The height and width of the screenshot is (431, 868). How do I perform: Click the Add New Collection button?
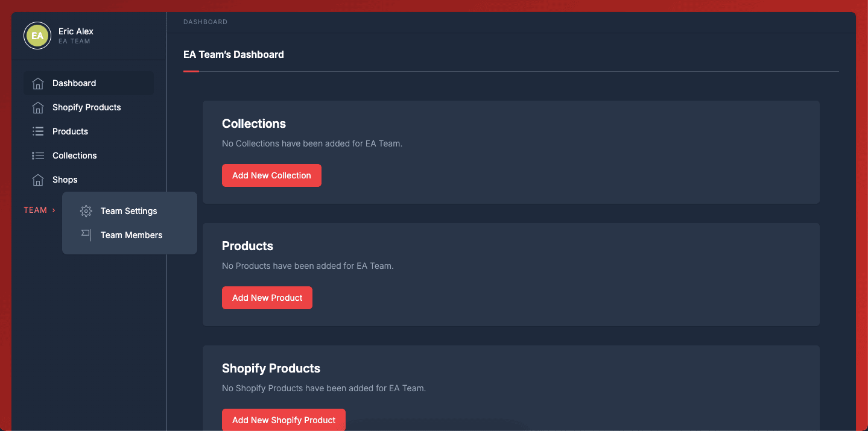[x=271, y=175]
